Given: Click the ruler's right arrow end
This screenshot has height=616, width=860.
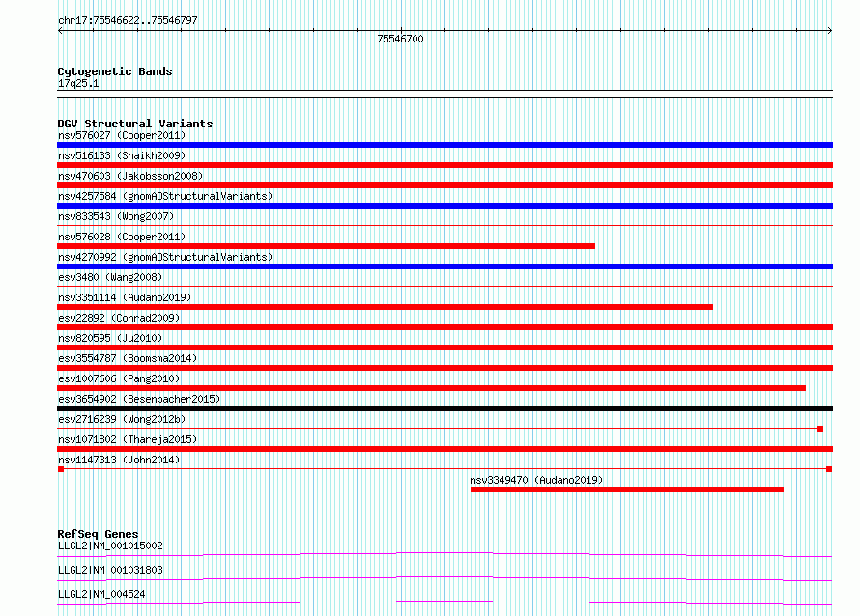Looking at the screenshot, I should pyautogui.click(x=830, y=31).
